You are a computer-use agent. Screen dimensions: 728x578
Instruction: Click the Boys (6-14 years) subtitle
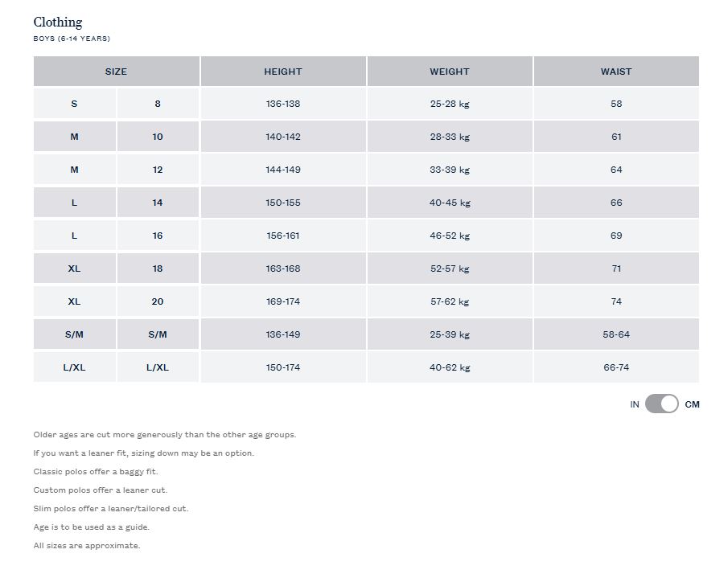pos(72,39)
